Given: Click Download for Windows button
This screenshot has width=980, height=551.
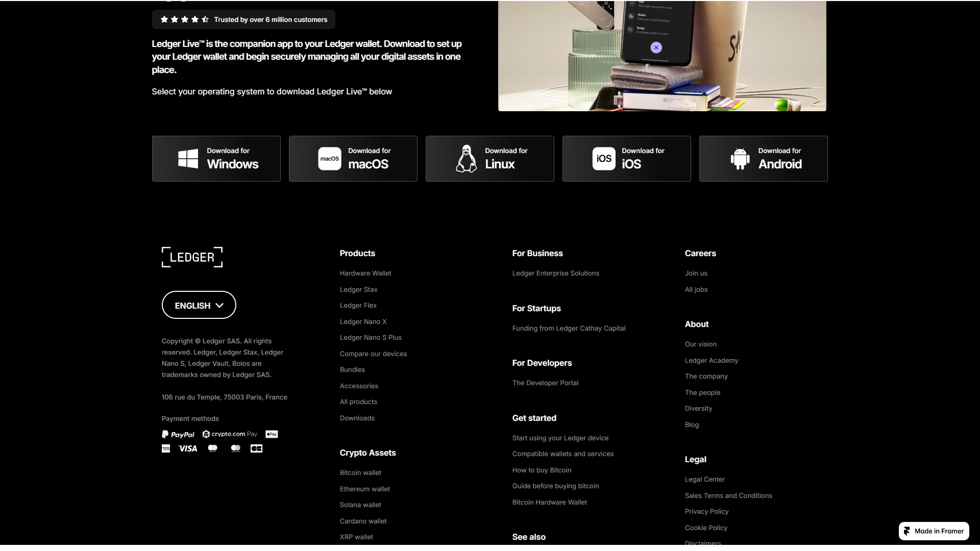Looking at the screenshot, I should [x=216, y=159].
